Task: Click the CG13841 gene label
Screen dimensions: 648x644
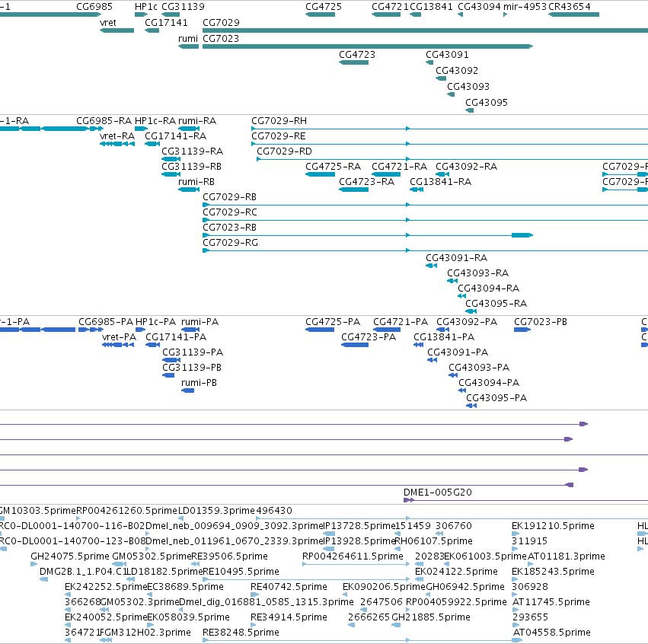Action: point(432,7)
